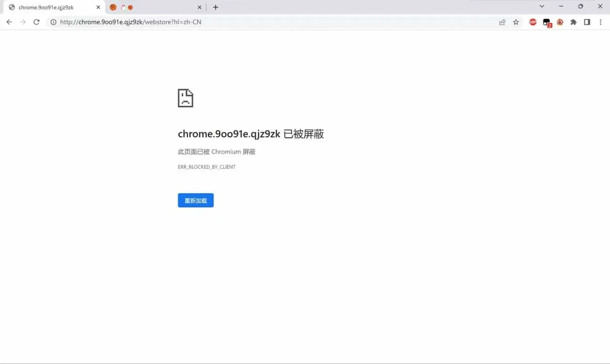Click the orange eye extension icon
This screenshot has width=610, height=364.
pos(560,22)
